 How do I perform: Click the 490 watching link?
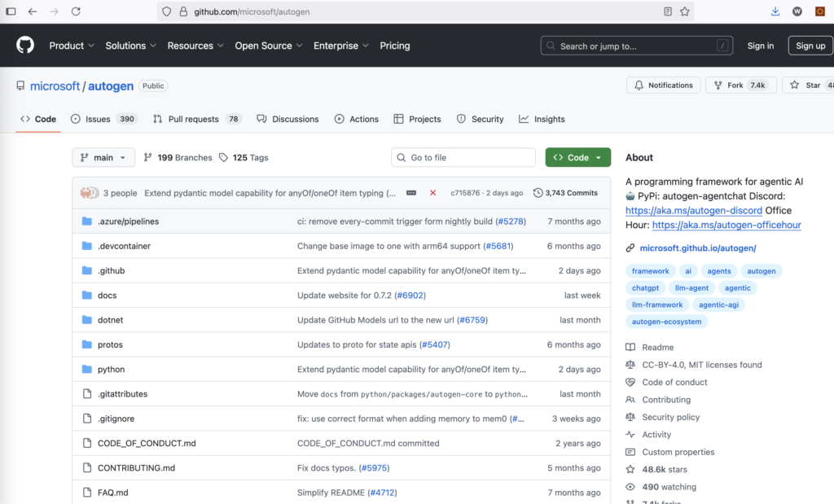pos(669,487)
